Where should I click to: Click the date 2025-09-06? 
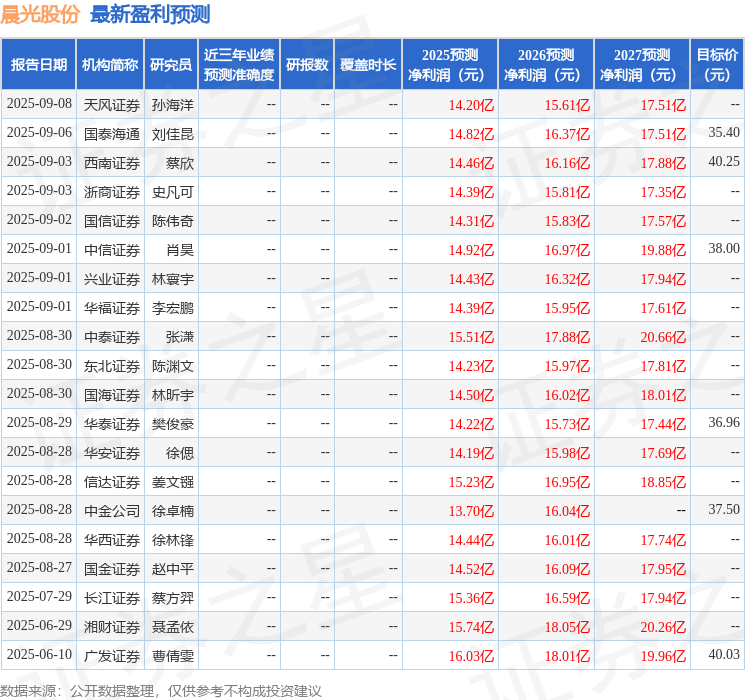coord(39,132)
